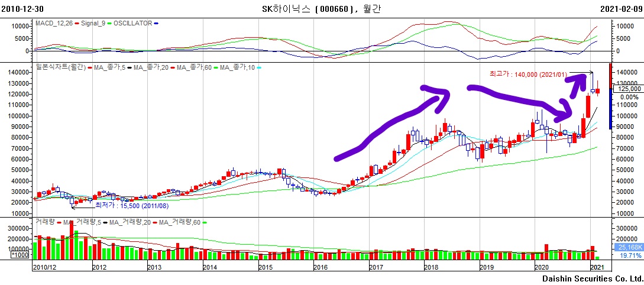The width and height of the screenshot is (644, 285).
Task: Click the blue marker beside OSCILLATOR
Action: pos(156,24)
